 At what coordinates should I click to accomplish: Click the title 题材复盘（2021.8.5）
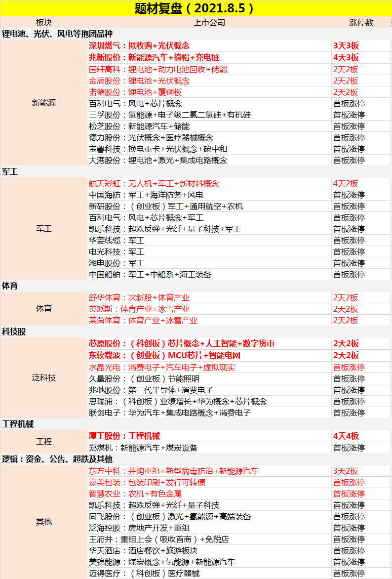[195, 8]
